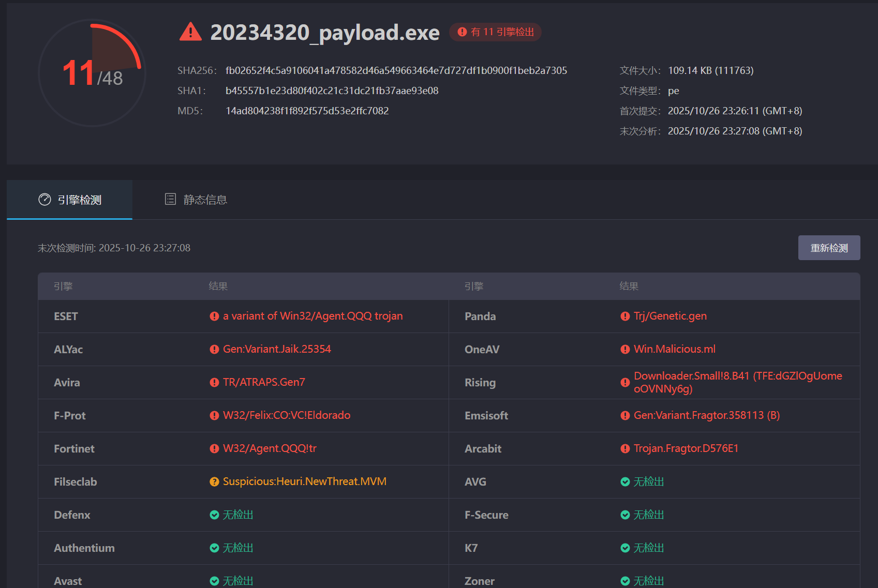
Task: Click the gauge icon on engine detection tab
Action: [x=45, y=200]
